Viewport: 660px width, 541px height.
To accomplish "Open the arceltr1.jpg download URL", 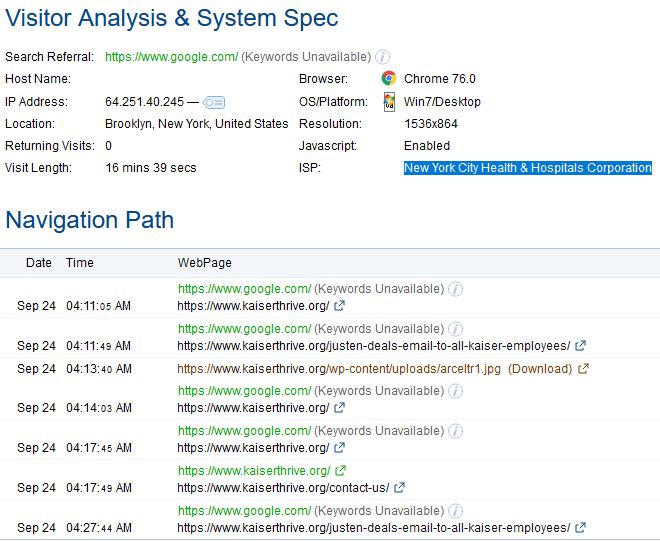I will pos(339,369).
